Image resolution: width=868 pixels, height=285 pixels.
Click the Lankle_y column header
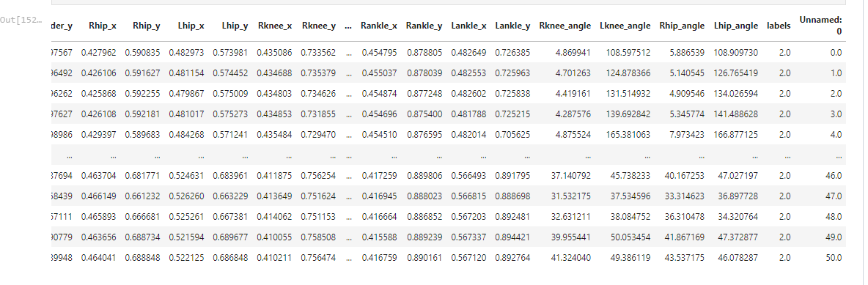(x=512, y=26)
